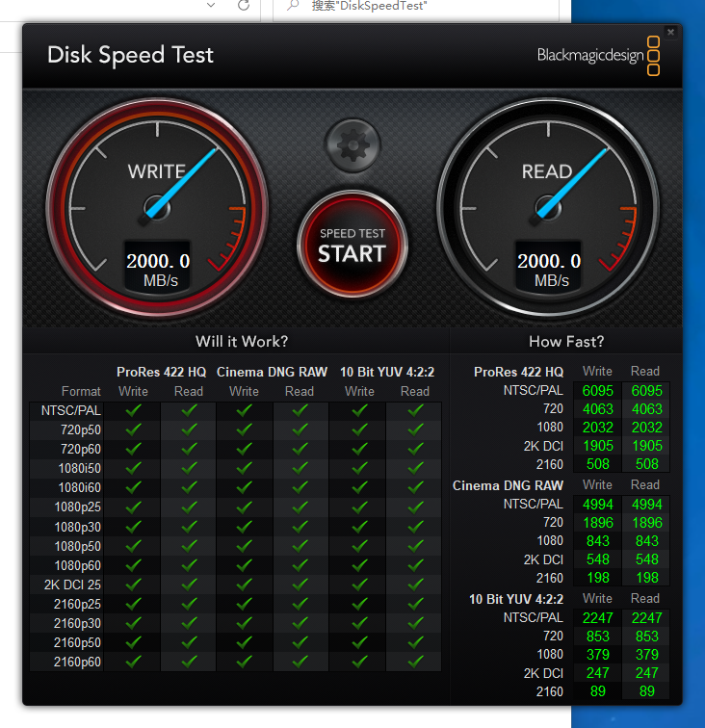Click the Write gauge 2000.0 MB/s readout
The image size is (705, 728).
coord(158,269)
